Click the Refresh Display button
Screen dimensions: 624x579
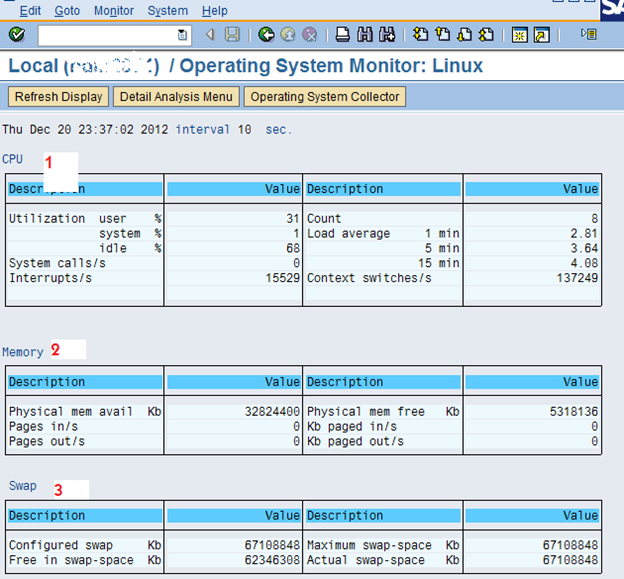point(58,97)
